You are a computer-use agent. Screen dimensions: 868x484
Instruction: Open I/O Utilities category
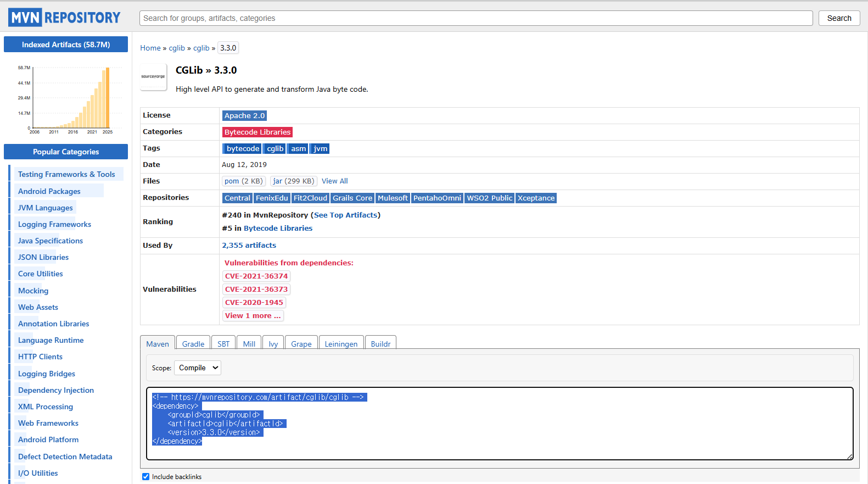click(38, 474)
